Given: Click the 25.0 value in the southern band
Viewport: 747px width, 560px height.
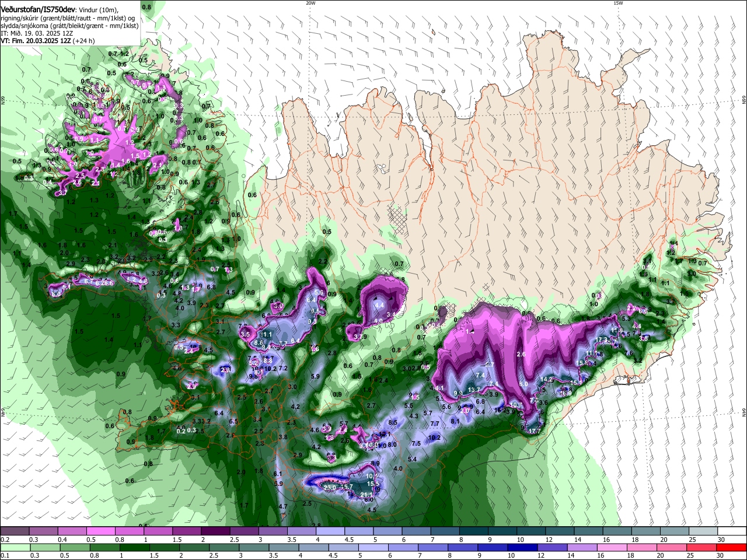Looking at the screenshot, I should (x=330, y=488).
